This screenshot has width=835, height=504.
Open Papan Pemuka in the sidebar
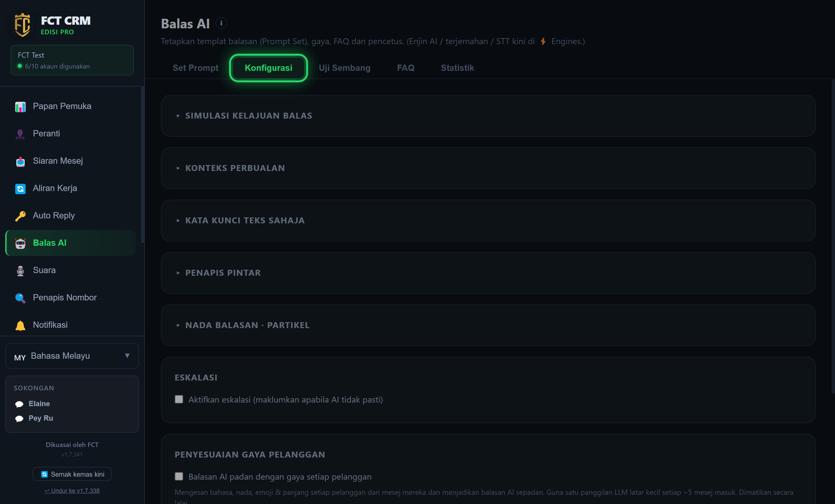[71, 106]
